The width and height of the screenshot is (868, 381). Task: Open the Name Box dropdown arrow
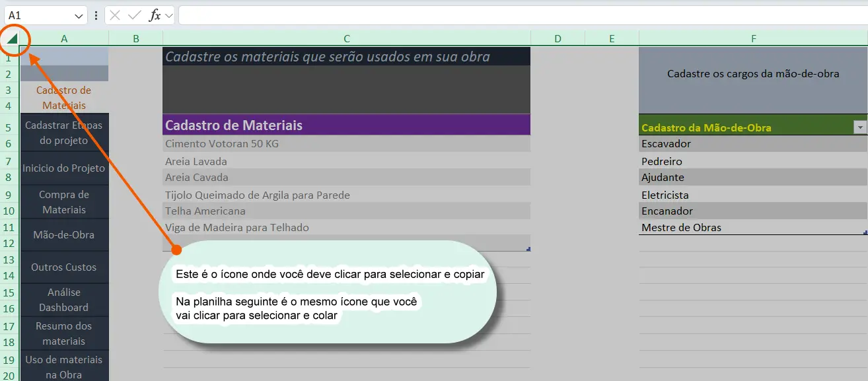coord(79,16)
